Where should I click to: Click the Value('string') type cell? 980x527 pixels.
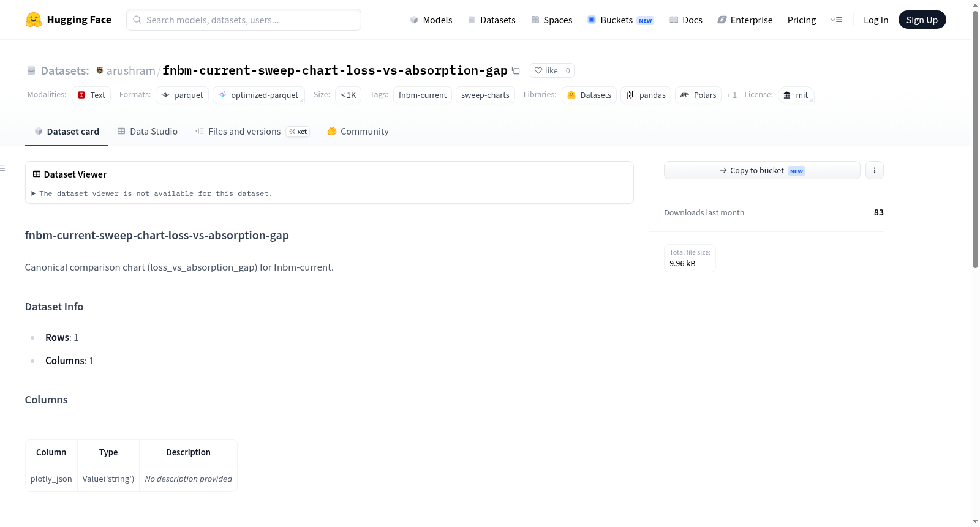(108, 479)
